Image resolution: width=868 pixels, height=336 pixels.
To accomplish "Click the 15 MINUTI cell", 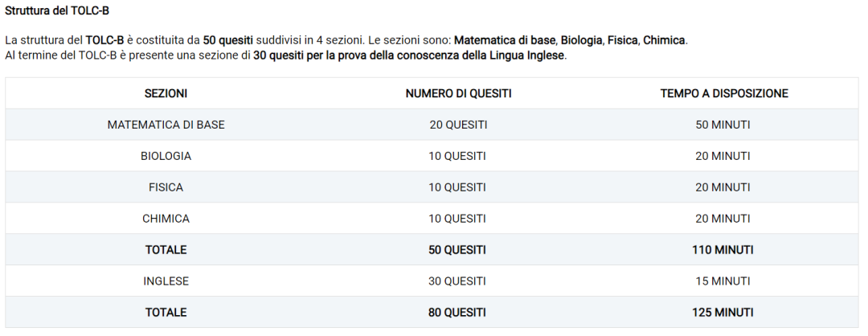I will (x=723, y=281).
